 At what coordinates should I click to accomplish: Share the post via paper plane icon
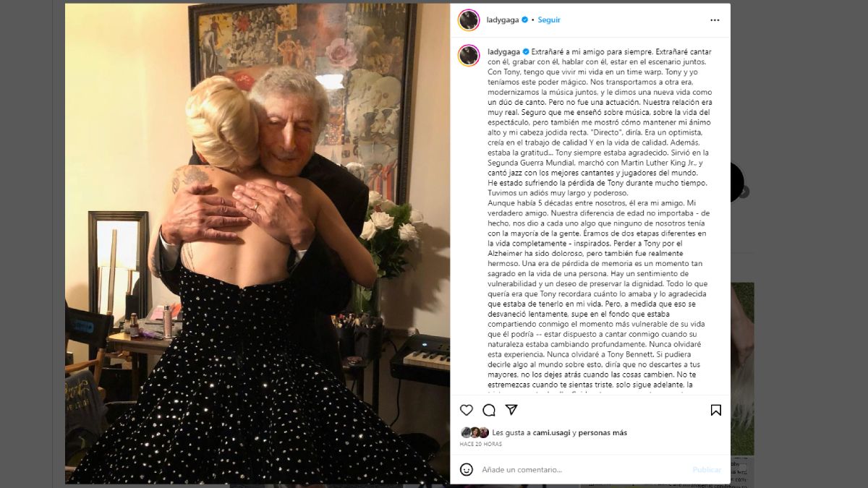[511, 410]
